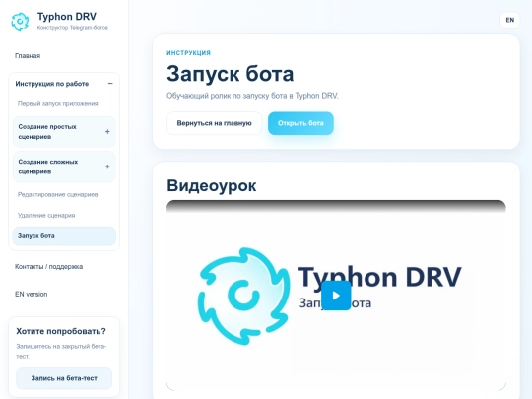Click the Запись на бета-тест button
This screenshot has height=399, width=532.
pyautogui.click(x=64, y=378)
